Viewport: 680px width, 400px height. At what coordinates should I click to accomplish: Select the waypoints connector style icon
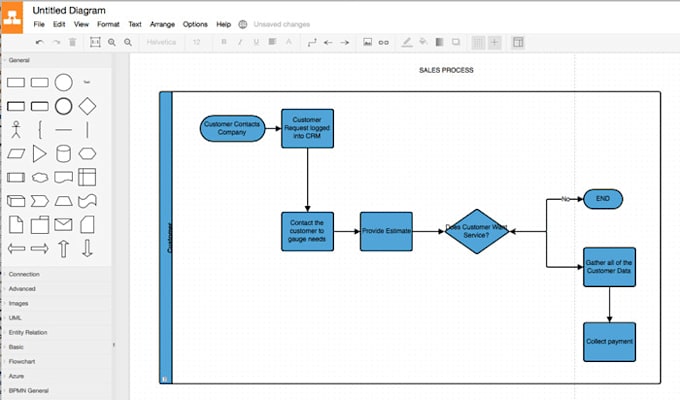(x=312, y=42)
